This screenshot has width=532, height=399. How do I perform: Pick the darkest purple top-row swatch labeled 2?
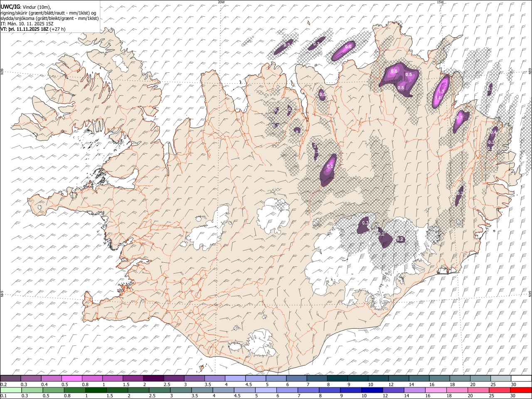tap(153, 378)
